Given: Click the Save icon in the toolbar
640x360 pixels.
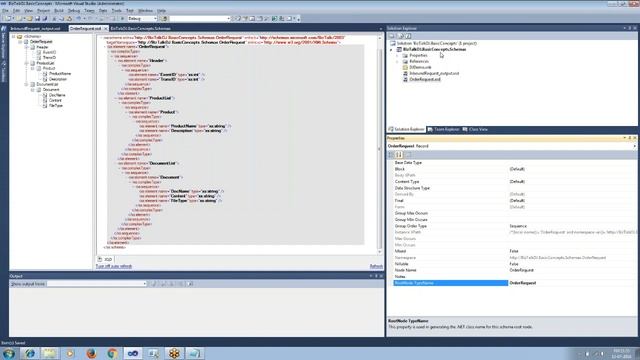Looking at the screenshot, I should point(37,18).
